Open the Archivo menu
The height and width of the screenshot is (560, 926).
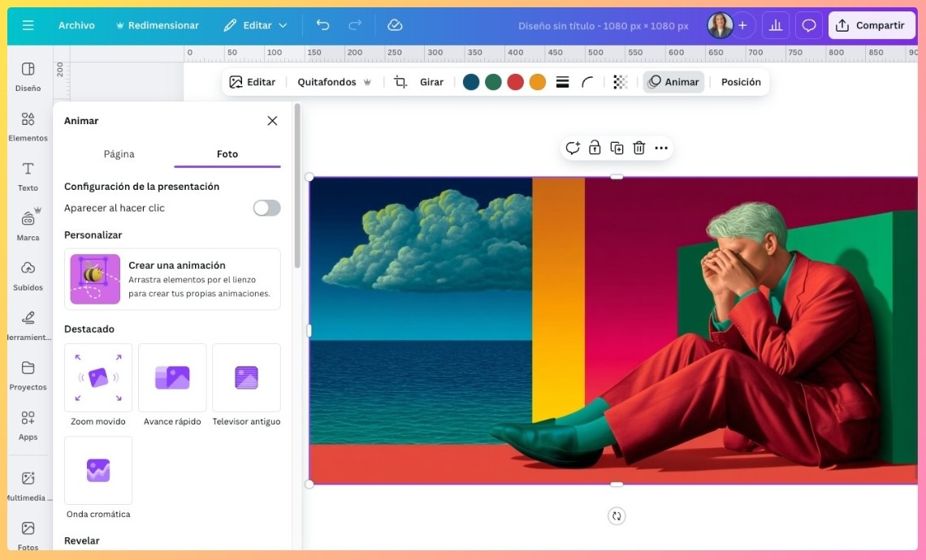click(x=76, y=25)
